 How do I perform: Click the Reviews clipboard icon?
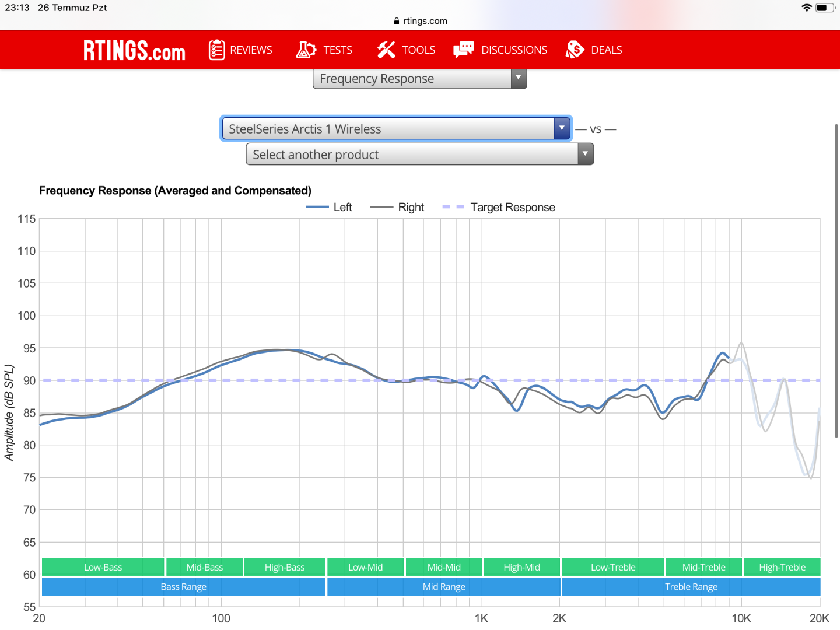[x=216, y=50]
